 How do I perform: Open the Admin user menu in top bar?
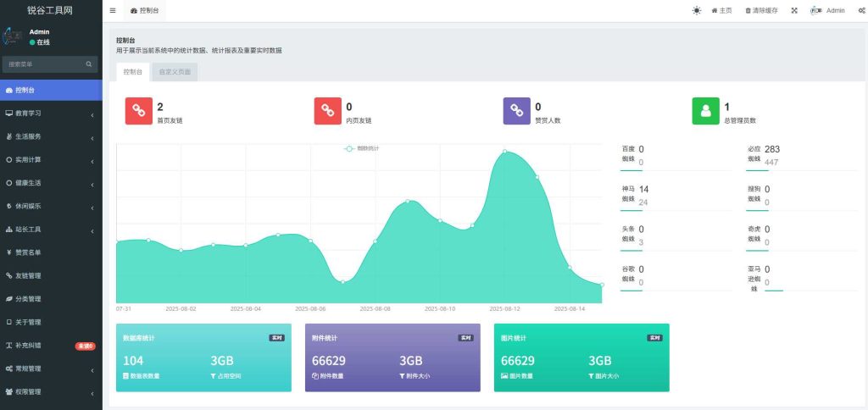point(827,10)
